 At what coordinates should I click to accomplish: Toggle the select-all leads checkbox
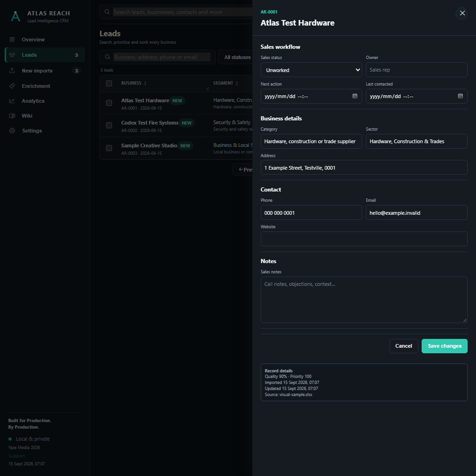(x=109, y=84)
